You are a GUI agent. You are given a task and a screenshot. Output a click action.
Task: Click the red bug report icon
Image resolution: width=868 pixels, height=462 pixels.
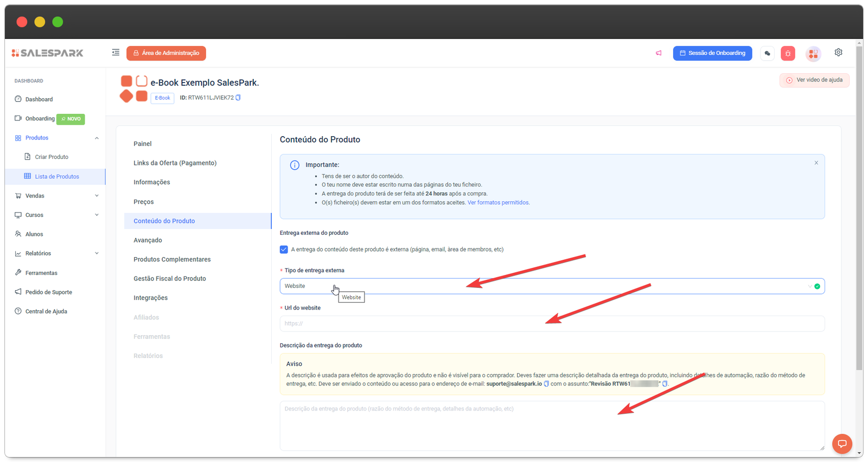pyautogui.click(x=788, y=53)
